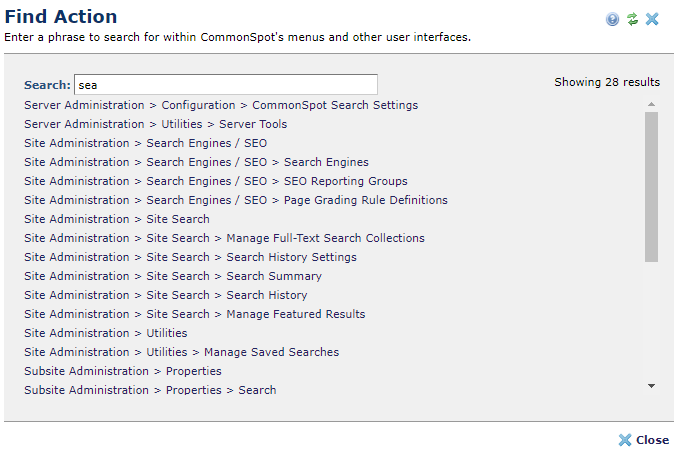Open Manage Featured Results entry
Image resolution: width=676 pixels, height=456 pixels.
(x=295, y=314)
